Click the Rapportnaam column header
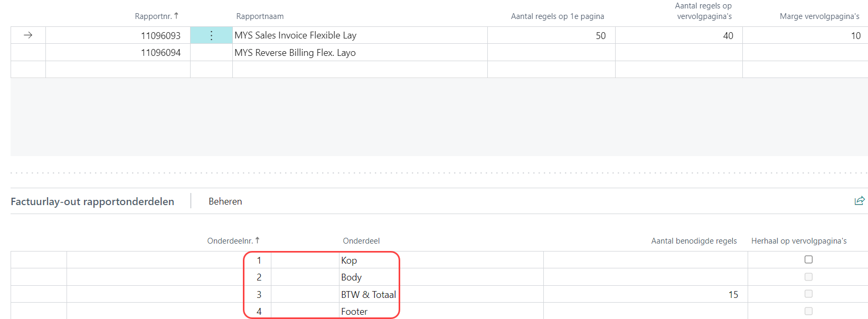868x319 pixels. (x=260, y=16)
